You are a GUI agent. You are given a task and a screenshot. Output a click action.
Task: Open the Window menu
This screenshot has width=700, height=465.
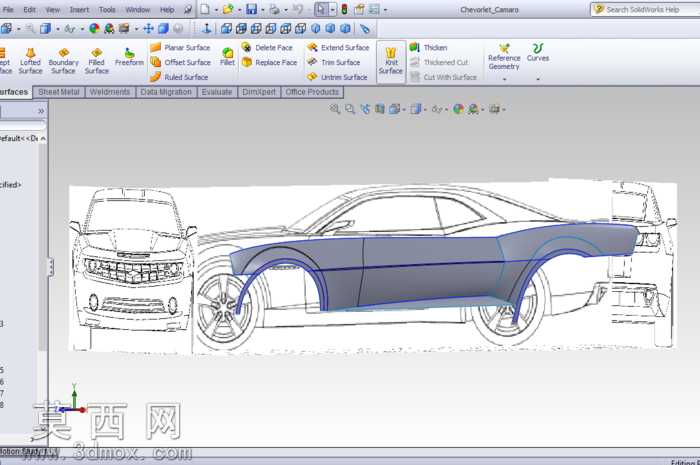(138, 9)
